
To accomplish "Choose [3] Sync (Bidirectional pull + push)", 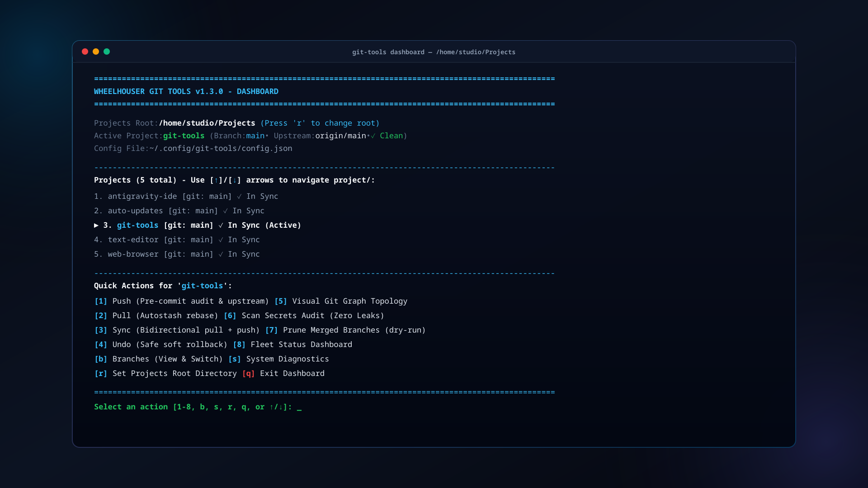I will (x=177, y=330).
